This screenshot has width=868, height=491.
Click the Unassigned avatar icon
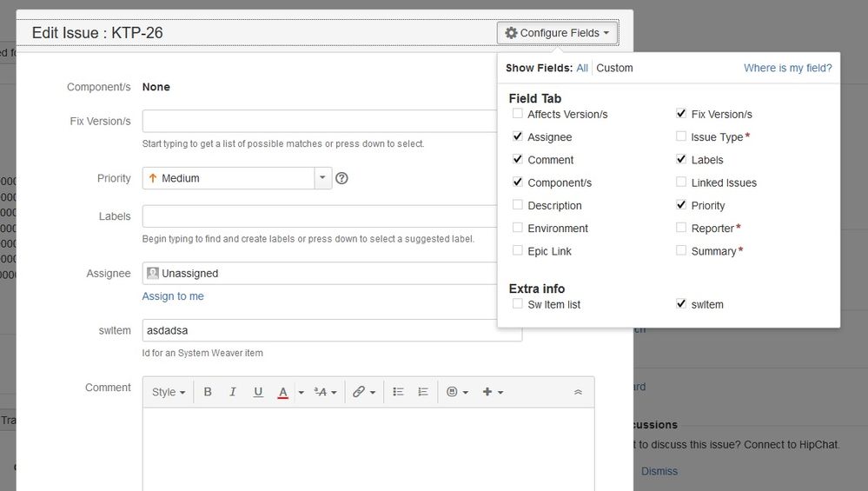[153, 273]
